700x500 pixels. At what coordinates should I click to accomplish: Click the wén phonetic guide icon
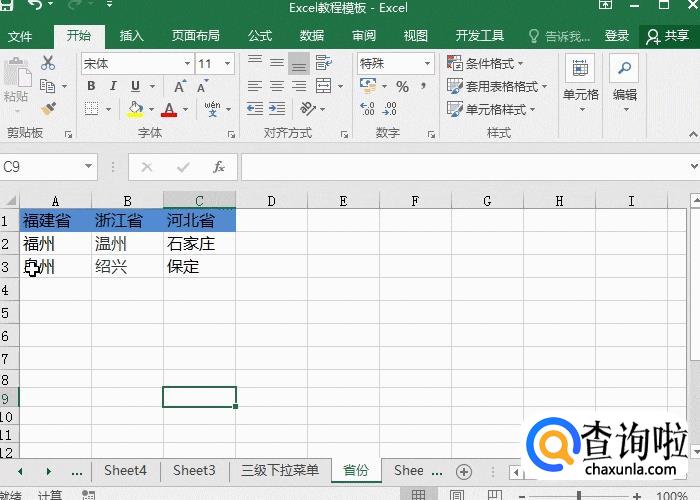pos(212,108)
